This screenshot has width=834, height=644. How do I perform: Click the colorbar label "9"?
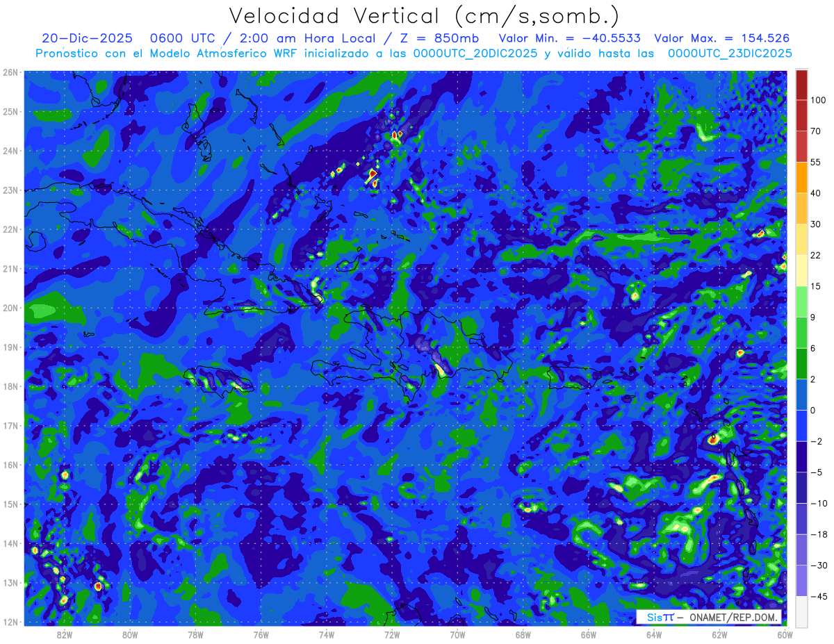[813, 317]
